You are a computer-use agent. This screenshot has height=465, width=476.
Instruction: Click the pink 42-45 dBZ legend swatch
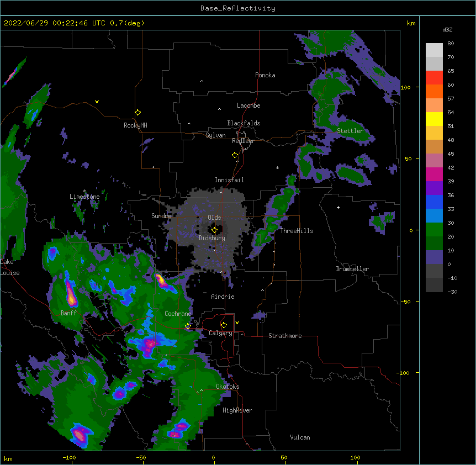434,161
